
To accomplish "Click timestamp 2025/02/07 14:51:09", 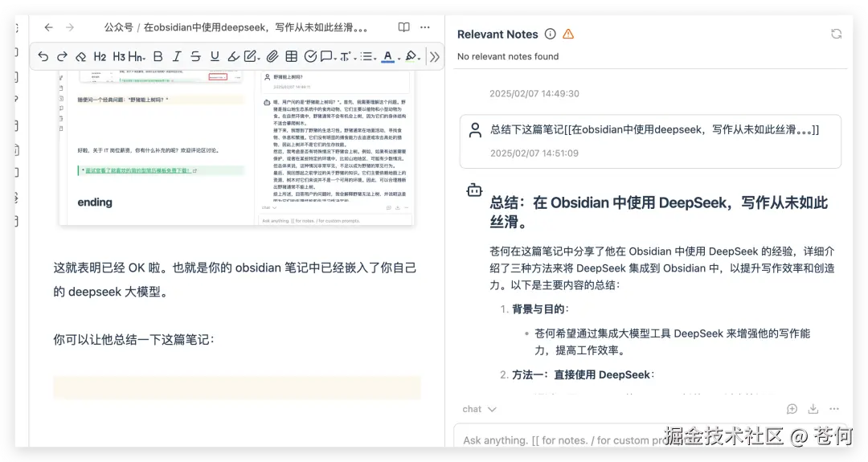I will click(534, 153).
